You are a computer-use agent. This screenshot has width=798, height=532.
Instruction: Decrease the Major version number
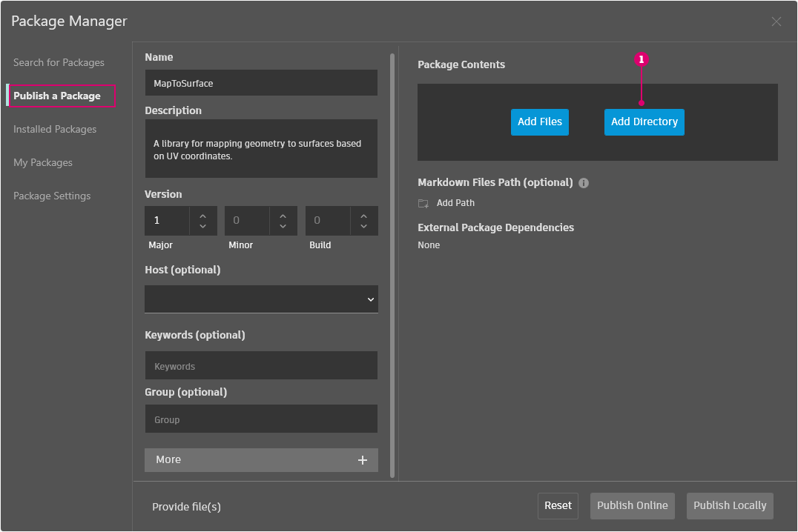pos(202,226)
